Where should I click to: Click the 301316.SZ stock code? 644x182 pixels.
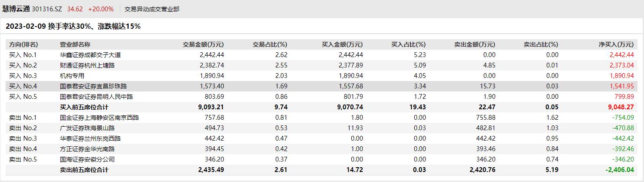(x=47, y=9)
